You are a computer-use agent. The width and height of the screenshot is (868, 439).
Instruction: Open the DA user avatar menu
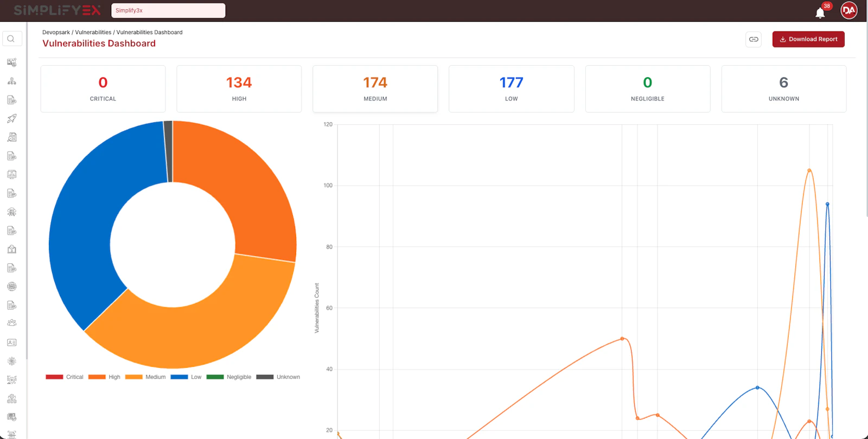(x=848, y=10)
